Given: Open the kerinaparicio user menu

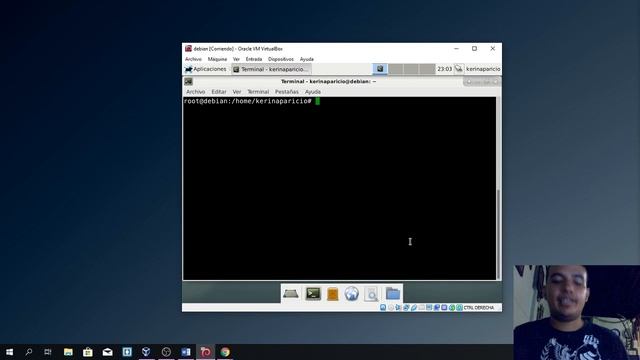Looking at the screenshot, I should coord(483,69).
